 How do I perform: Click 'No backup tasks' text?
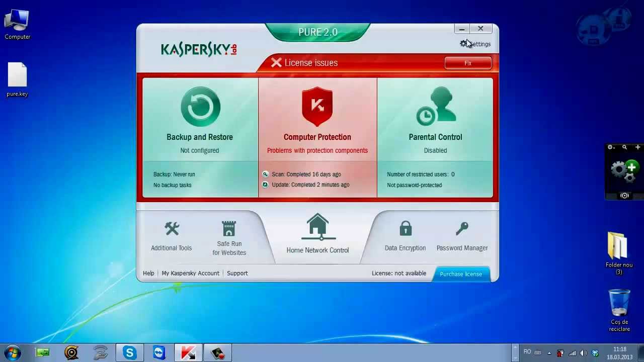[x=173, y=185]
